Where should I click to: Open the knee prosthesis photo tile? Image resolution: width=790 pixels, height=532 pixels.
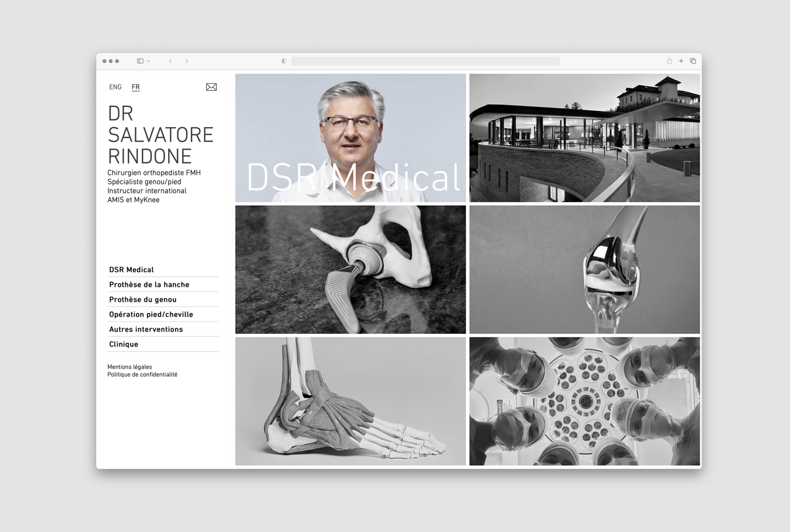click(x=585, y=270)
